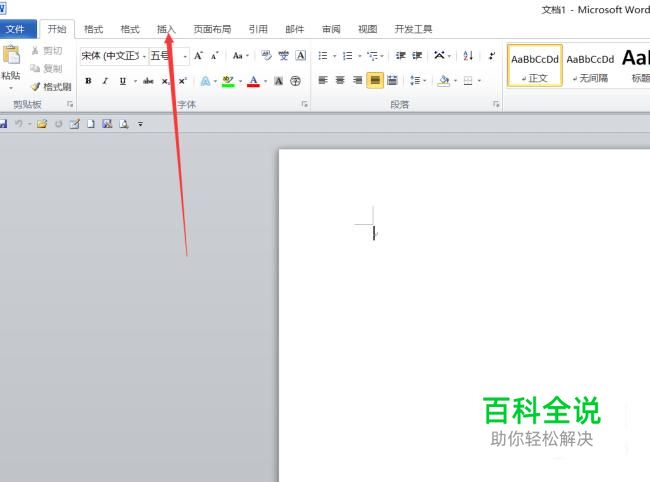Create new blank document via quick toolbar icon
The image size is (650, 482).
91,124
